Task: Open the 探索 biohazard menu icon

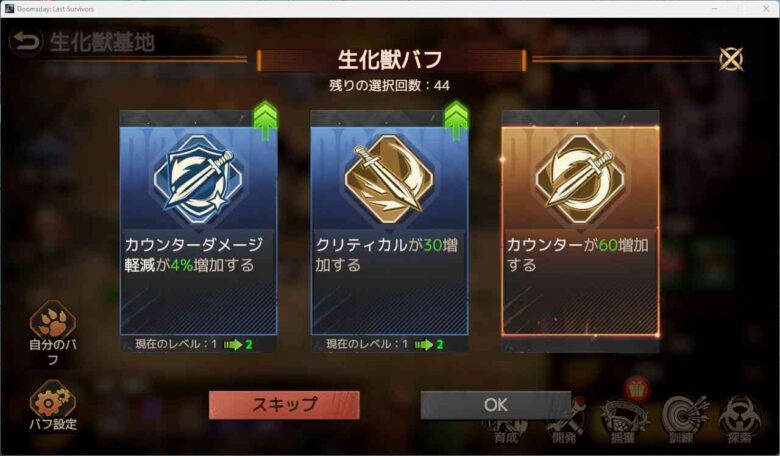Action: [x=740, y=420]
